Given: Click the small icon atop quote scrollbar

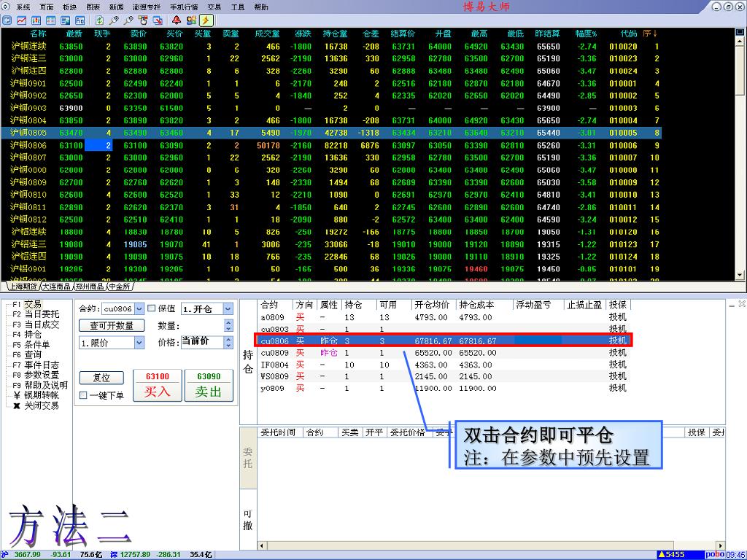Looking at the screenshot, I should [740, 32].
